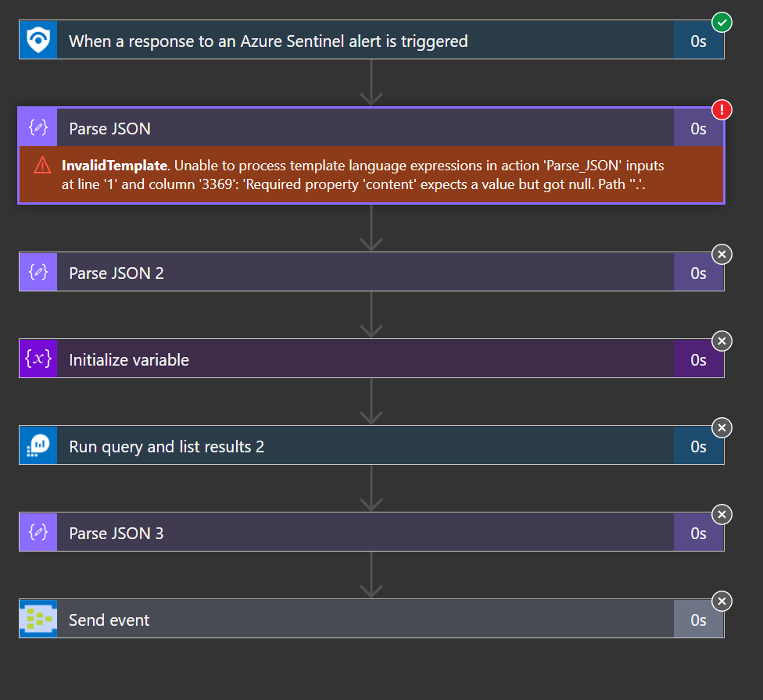This screenshot has height=700, width=763.
Task: Click the red failure badge on Parse JSON
Action: pos(722,110)
